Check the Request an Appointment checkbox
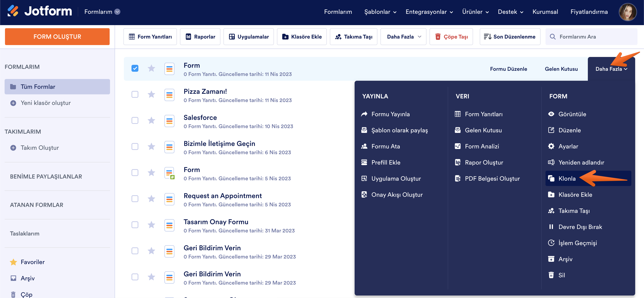 (135, 199)
